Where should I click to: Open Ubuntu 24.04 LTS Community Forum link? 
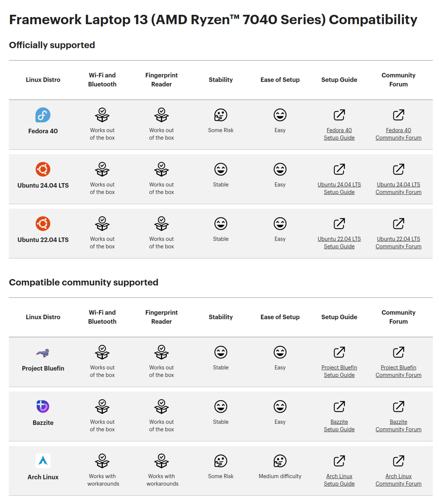point(398,188)
